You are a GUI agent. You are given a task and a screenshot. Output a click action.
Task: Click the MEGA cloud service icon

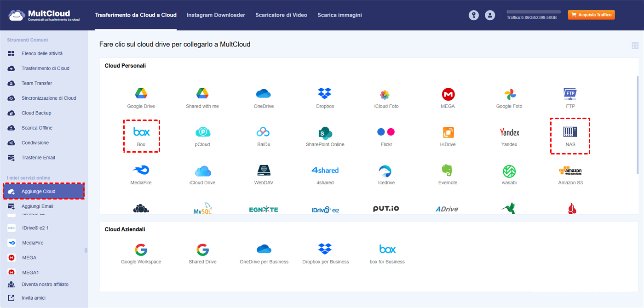coord(448,94)
